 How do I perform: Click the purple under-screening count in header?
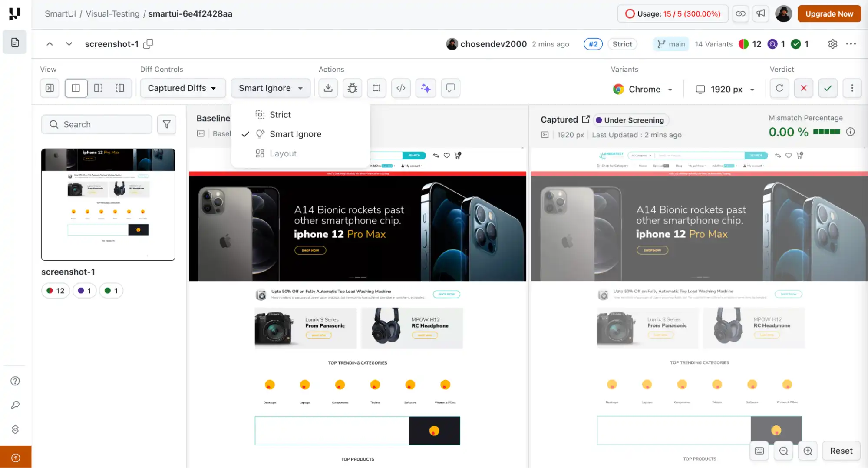[x=776, y=44]
